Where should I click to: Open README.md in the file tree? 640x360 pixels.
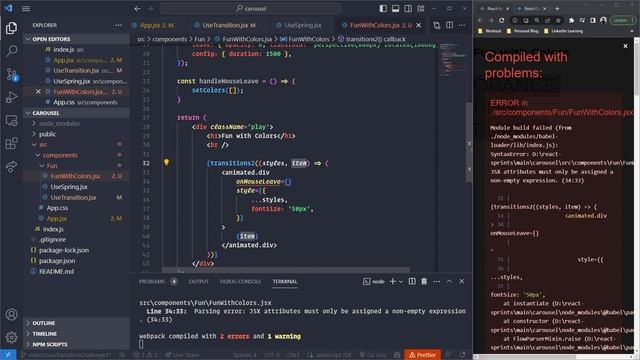point(76,271)
